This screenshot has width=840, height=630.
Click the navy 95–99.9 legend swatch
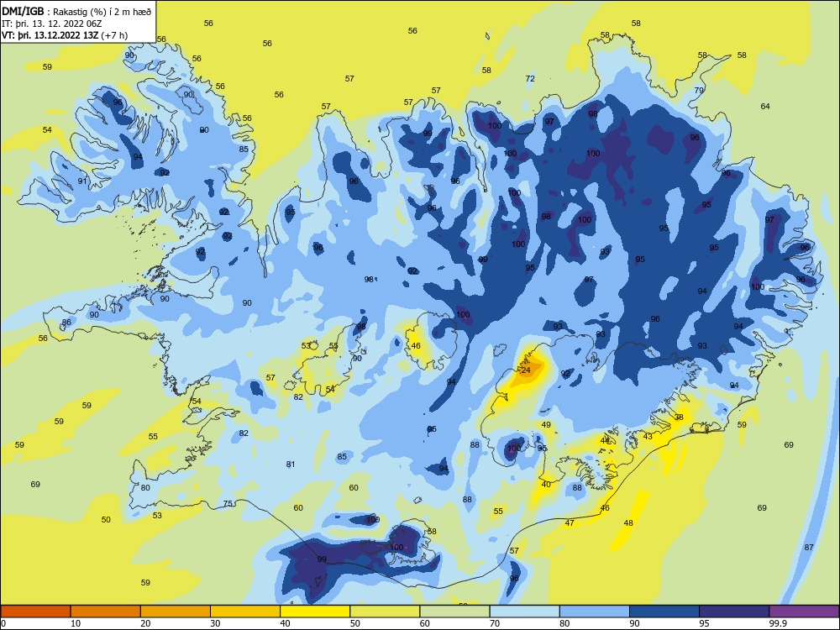(734, 612)
